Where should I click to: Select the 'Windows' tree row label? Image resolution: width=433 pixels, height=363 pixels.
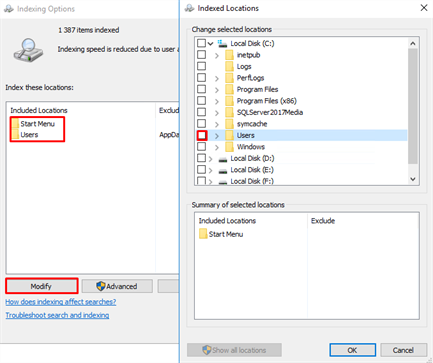(x=251, y=147)
